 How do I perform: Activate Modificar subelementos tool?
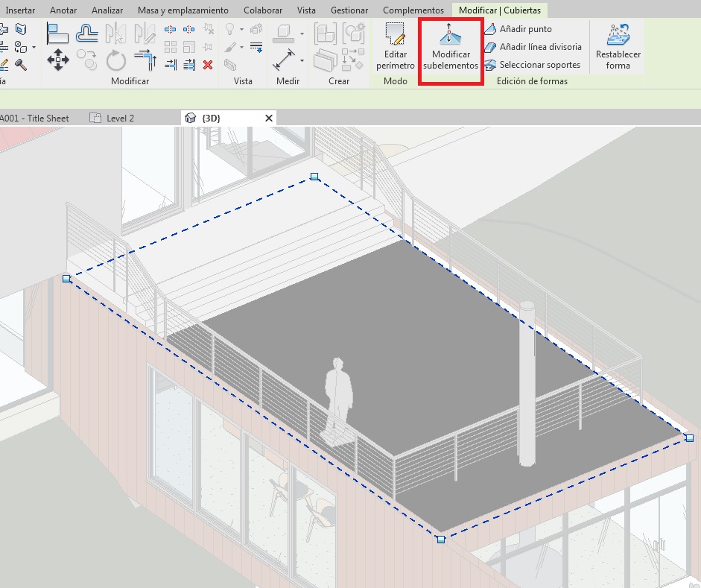click(x=450, y=46)
